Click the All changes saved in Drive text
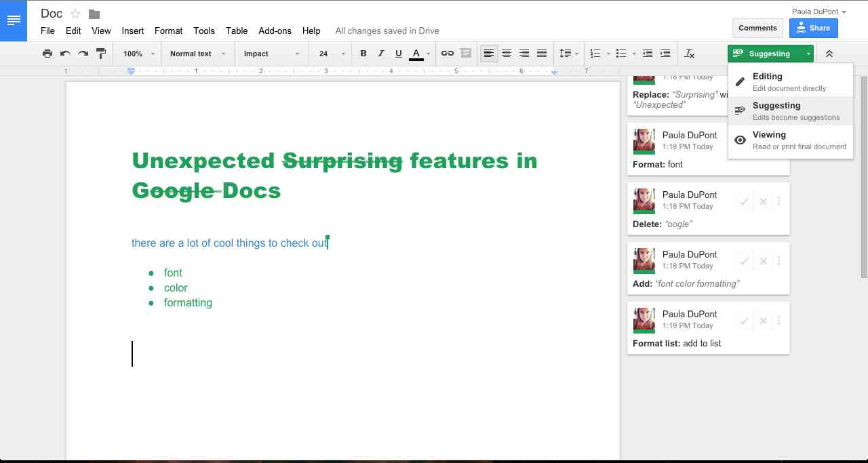The image size is (868, 463). pos(387,31)
